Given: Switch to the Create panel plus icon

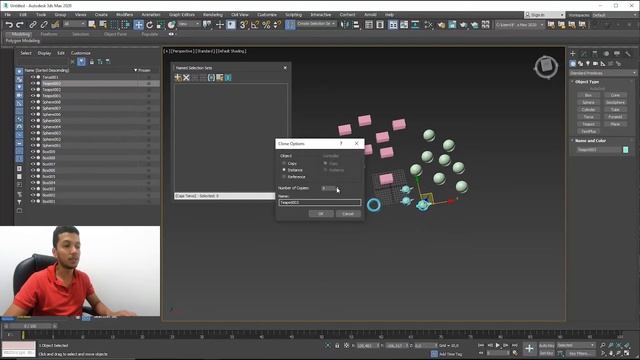Looking at the screenshot, I should (x=573, y=53).
